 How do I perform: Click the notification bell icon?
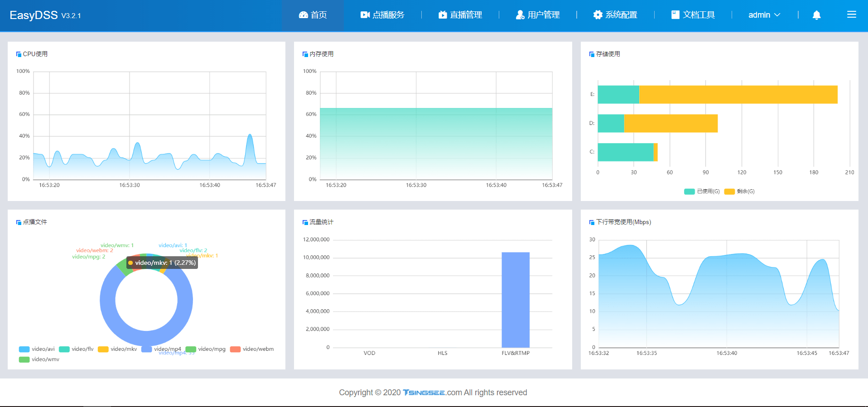[816, 15]
